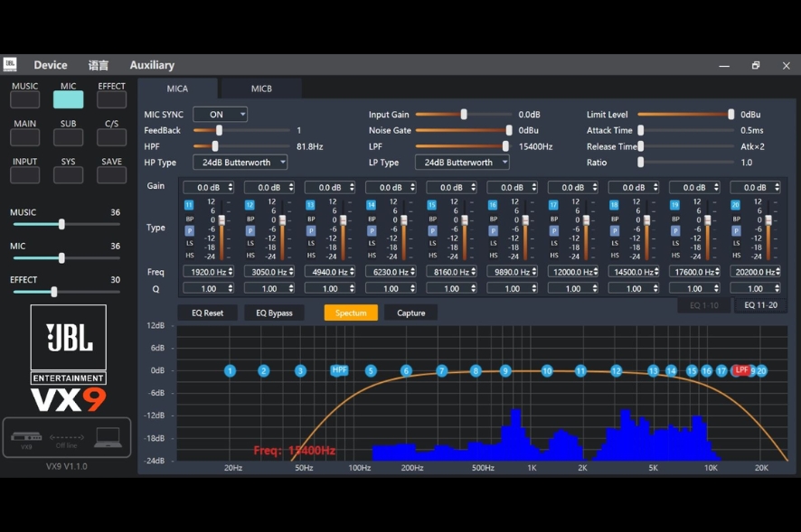Click EQ point 7 on the graph
Screen dimensions: 801x532
pos(442,371)
